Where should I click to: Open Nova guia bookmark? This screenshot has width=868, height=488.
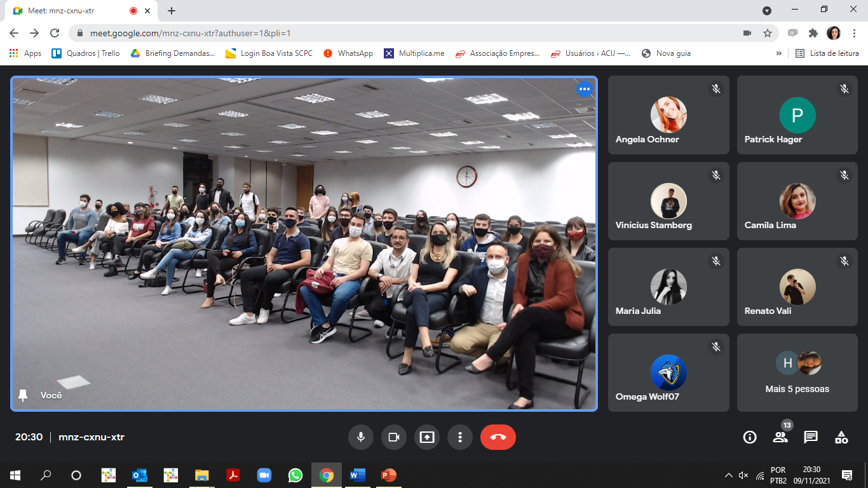point(666,53)
